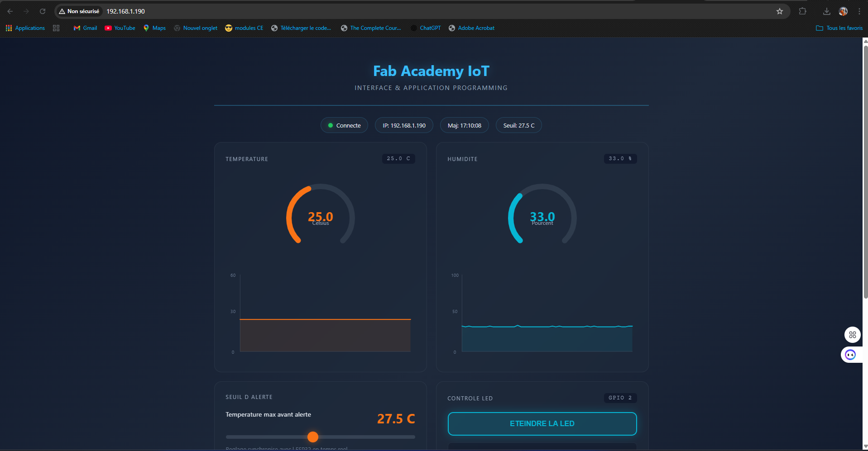Open the 'Nouvel onglet' bookmark
868x451 pixels.
[196, 28]
